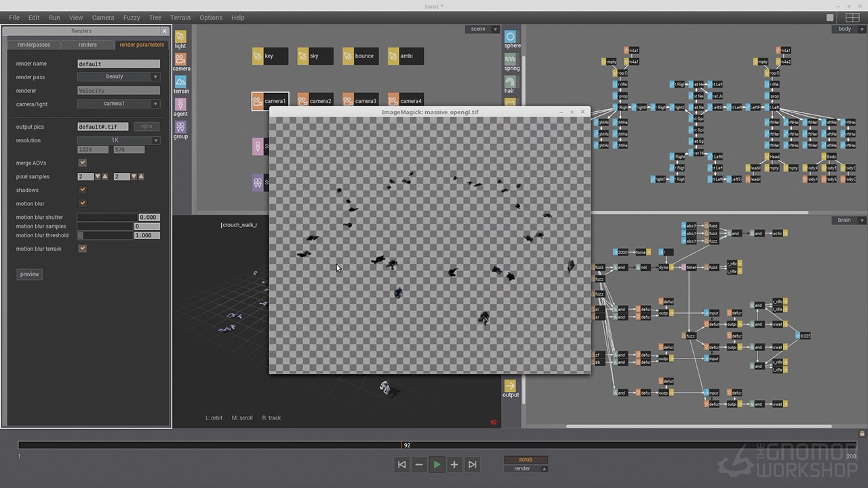
Task: Select the camera tool icon
Action: [x=180, y=59]
